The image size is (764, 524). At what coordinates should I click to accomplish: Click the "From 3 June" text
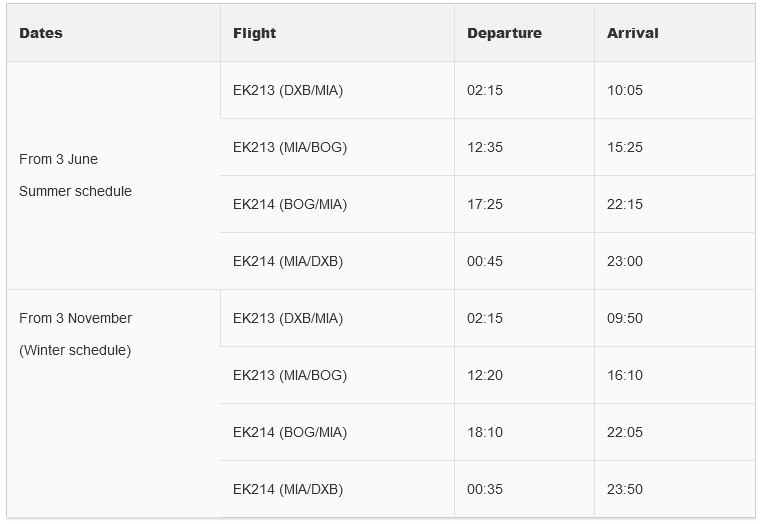point(58,159)
